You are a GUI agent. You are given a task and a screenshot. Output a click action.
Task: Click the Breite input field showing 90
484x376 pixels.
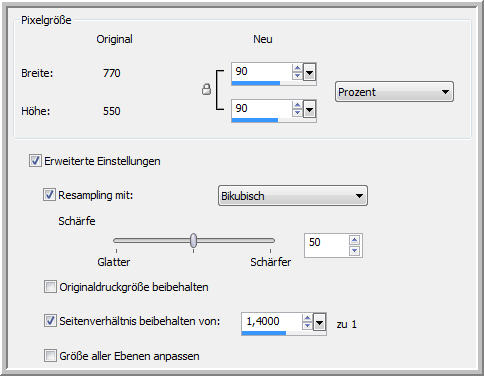pyautogui.click(x=262, y=72)
